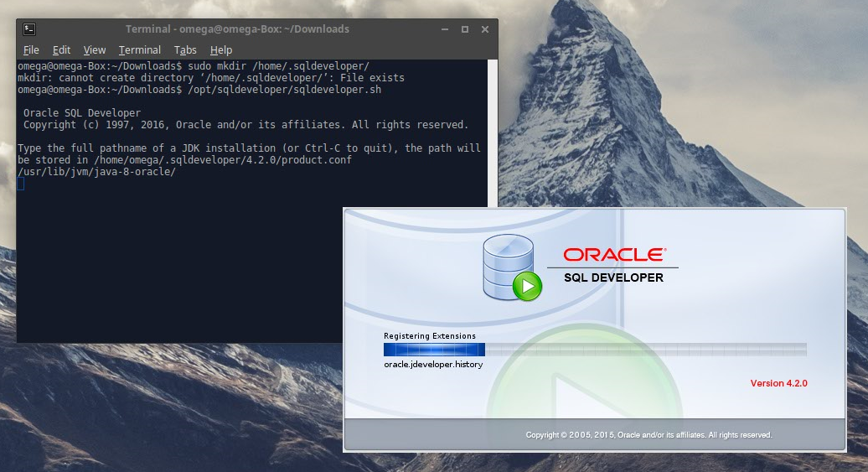Click the Version 4.2.0 label
This screenshot has width=868, height=472.
tap(778, 383)
